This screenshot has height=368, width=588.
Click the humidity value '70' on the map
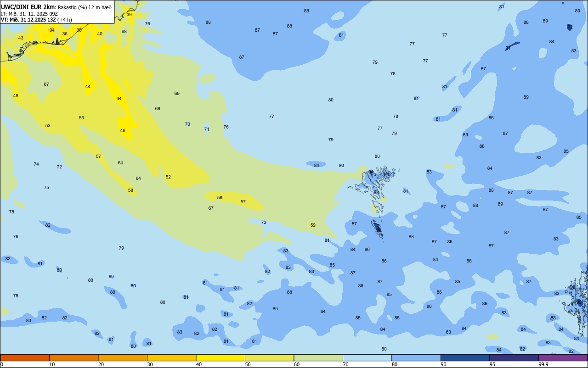click(187, 124)
